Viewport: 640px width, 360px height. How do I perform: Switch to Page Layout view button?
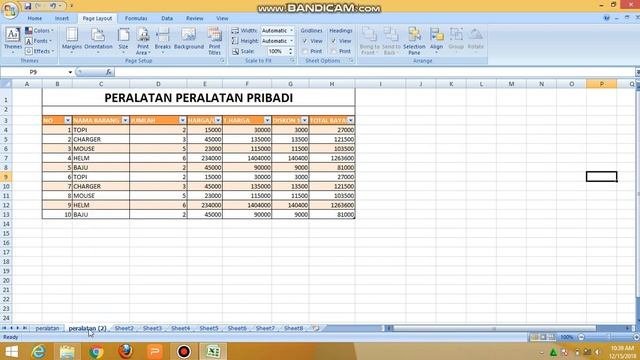(543, 337)
